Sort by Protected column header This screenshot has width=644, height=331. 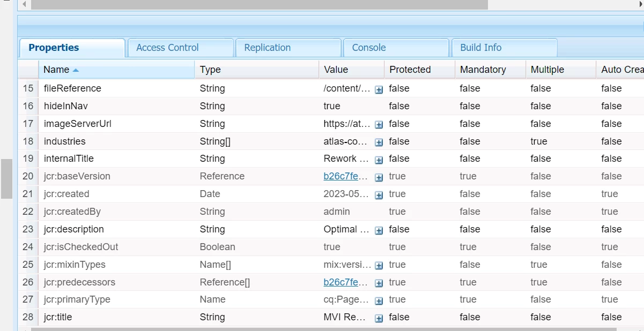coord(419,70)
